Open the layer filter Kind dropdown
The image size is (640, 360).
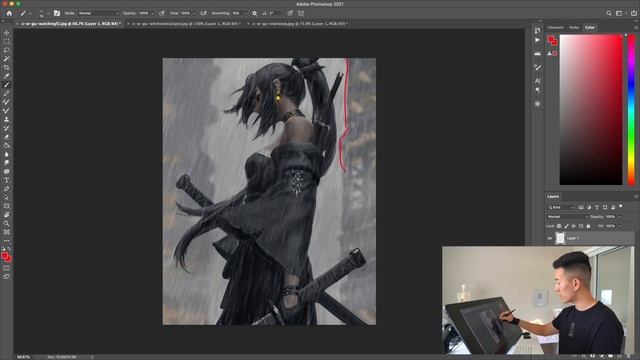(x=562, y=207)
